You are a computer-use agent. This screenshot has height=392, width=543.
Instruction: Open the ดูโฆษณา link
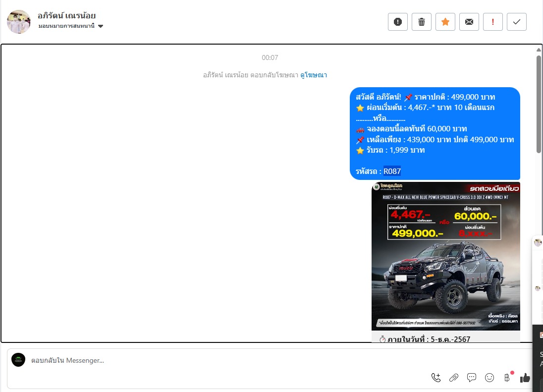tap(314, 75)
